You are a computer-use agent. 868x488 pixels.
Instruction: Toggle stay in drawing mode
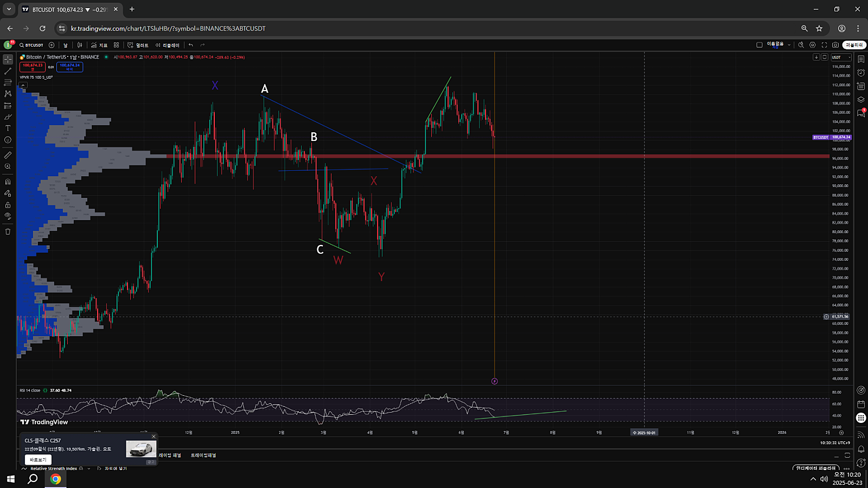8,193
